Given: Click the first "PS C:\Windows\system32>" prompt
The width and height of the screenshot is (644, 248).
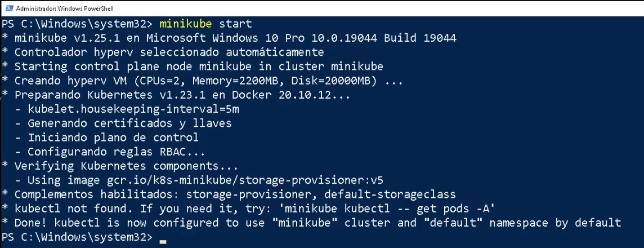Looking at the screenshot, I should (77, 24).
